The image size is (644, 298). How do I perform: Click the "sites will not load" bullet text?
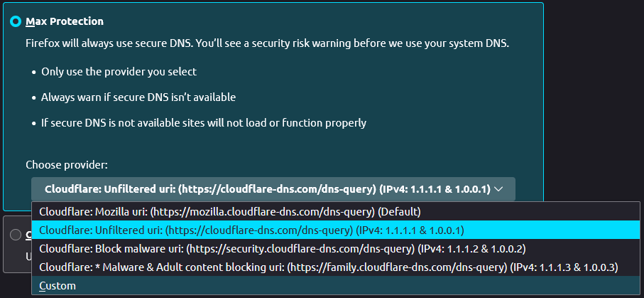(203, 122)
